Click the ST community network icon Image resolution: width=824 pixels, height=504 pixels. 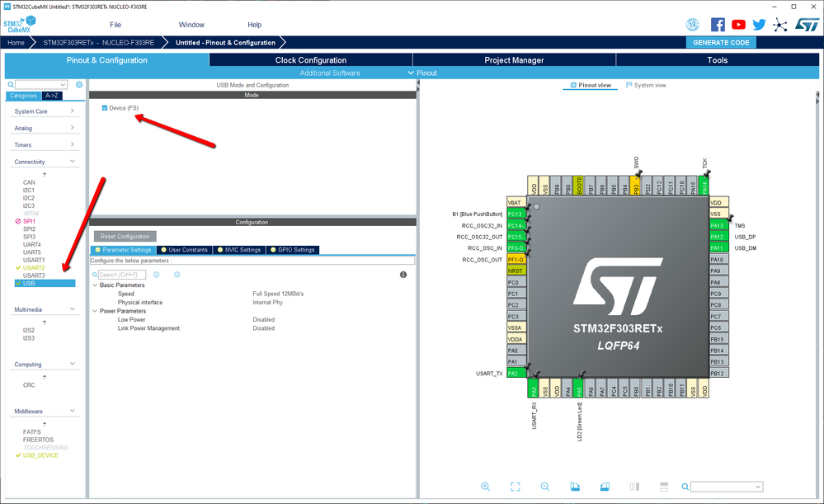click(779, 25)
